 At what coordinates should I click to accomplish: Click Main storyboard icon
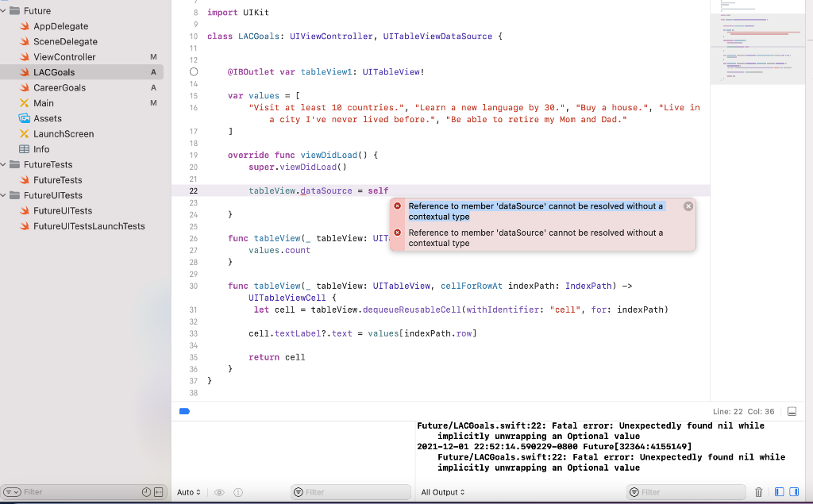pos(25,103)
